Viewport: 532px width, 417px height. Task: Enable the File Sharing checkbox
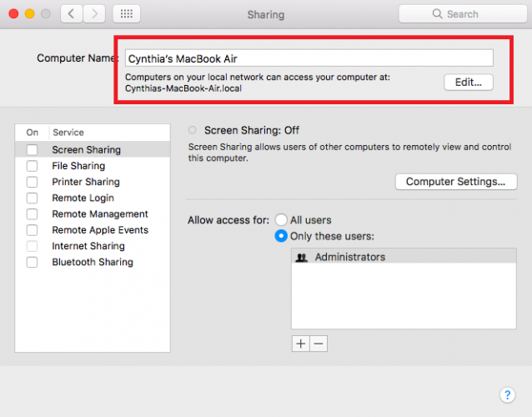pos(33,166)
